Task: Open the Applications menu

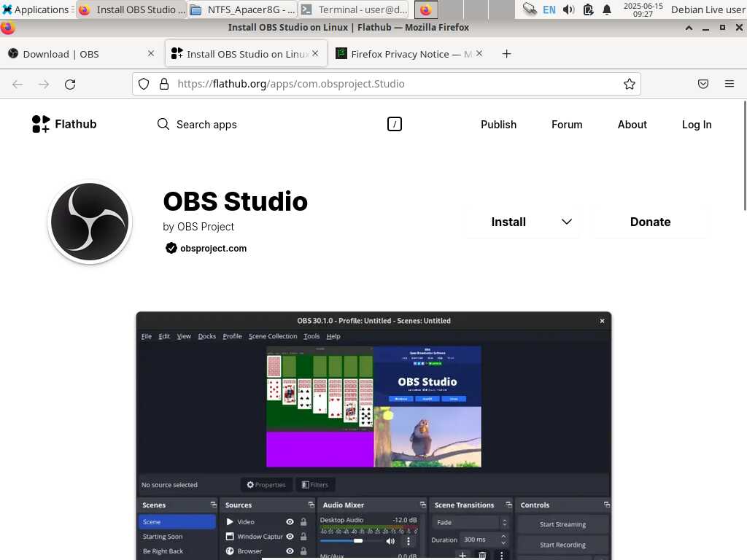Action: (x=36, y=9)
